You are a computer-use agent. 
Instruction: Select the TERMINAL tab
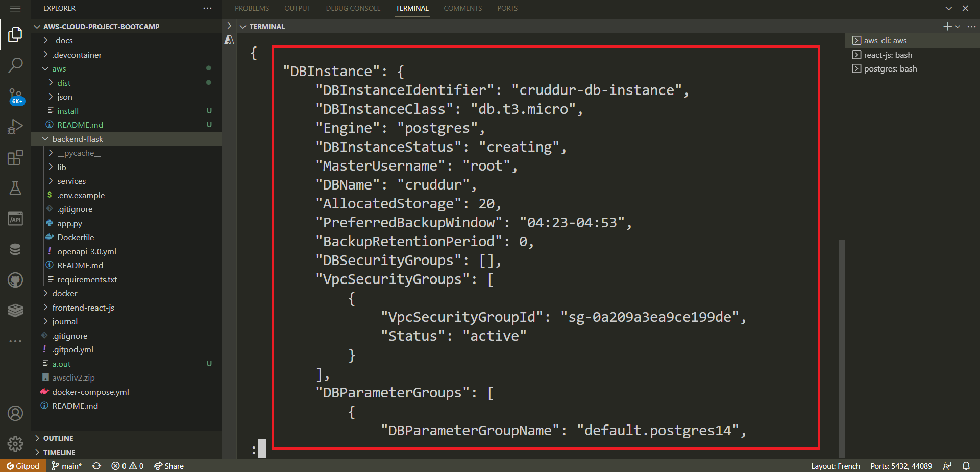[412, 8]
